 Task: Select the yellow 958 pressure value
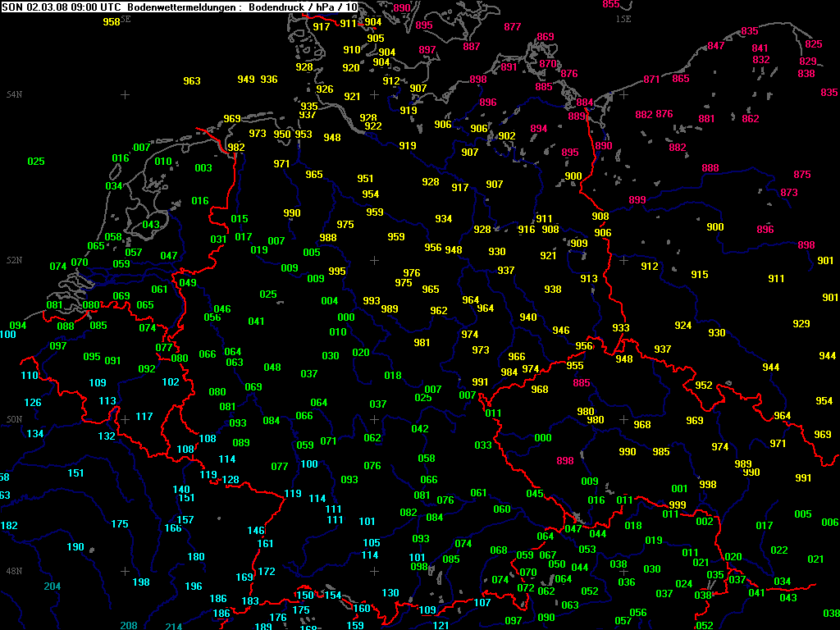[x=112, y=22]
